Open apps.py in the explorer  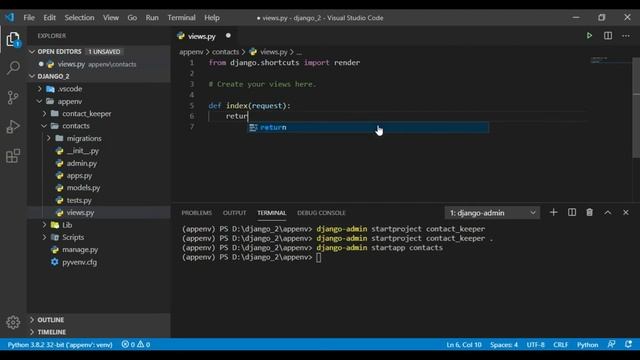(99, 176)
